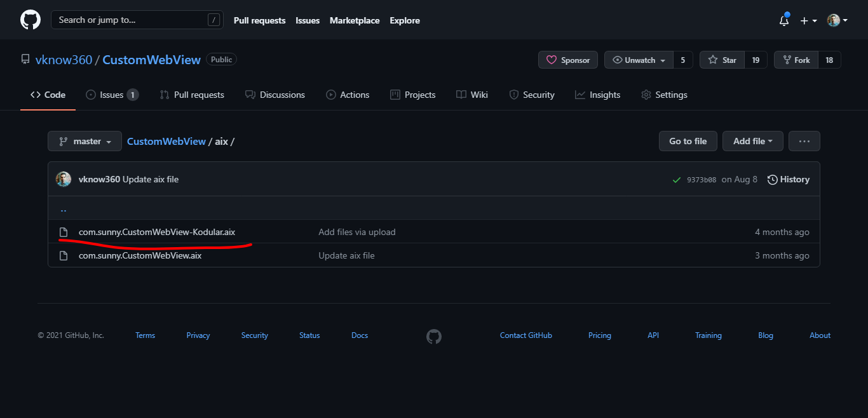868x418 pixels.
Task: Focus the Search or jump to field
Action: 137,20
